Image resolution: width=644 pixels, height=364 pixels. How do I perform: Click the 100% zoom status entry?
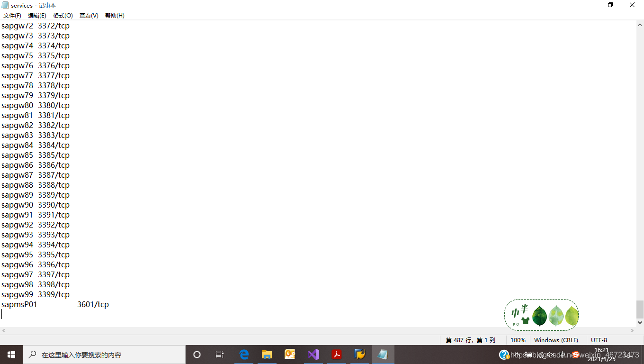[x=518, y=340]
